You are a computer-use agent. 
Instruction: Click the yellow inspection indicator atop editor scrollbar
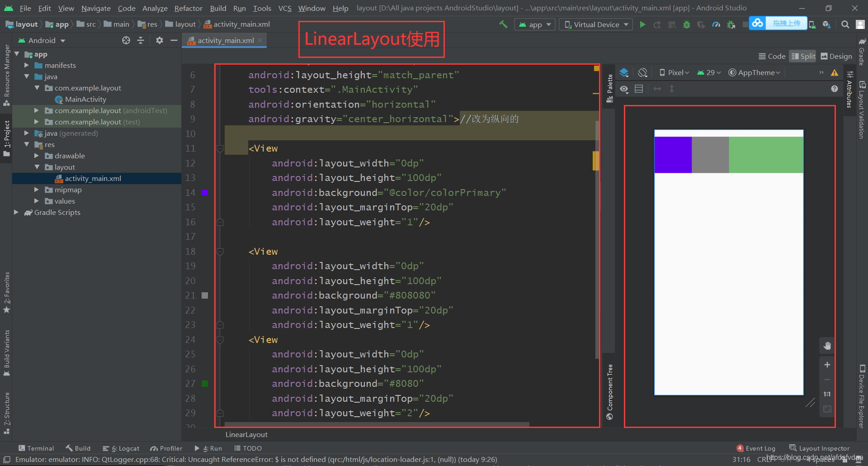(x=596, y=69)
